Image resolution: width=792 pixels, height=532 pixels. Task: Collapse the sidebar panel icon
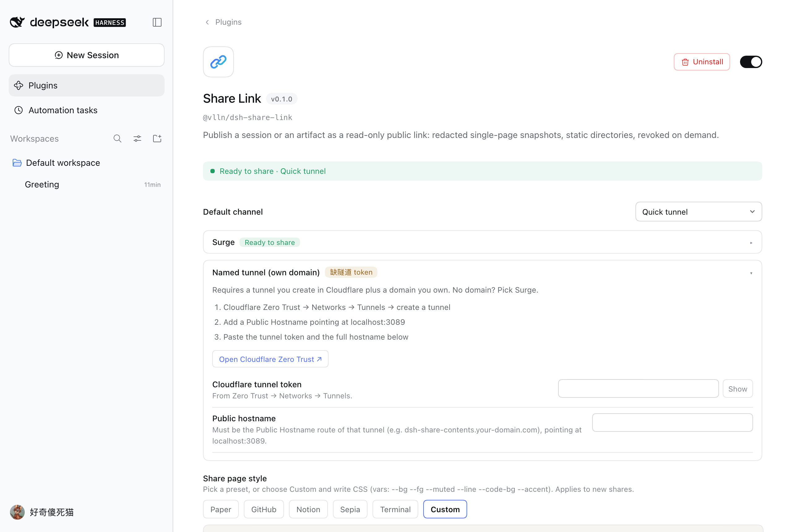(157, 22)
